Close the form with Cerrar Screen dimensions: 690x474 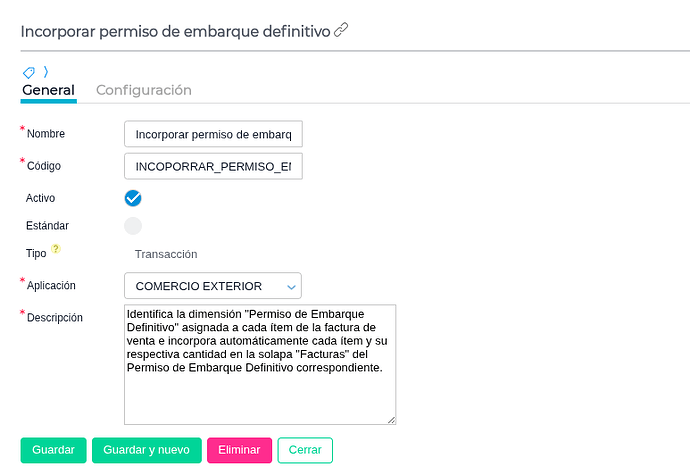[305, 450]
